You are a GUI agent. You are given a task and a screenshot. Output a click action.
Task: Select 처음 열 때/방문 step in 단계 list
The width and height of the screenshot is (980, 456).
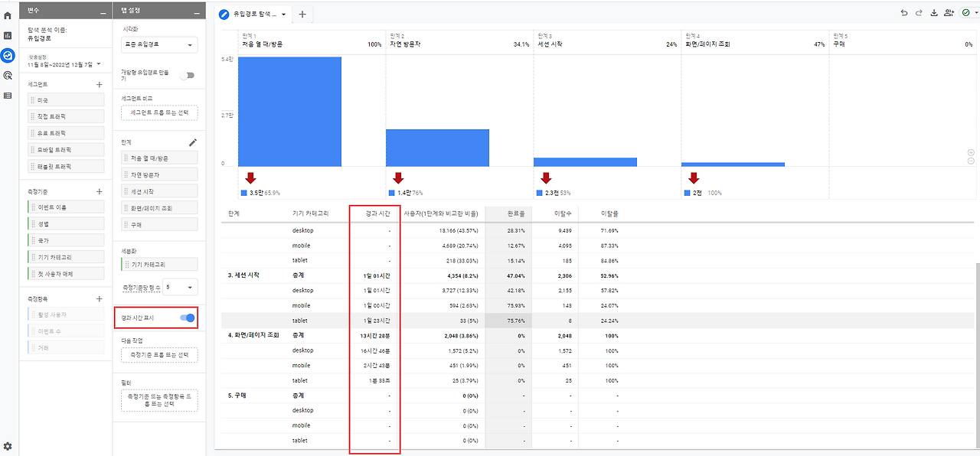coord(160,158)
